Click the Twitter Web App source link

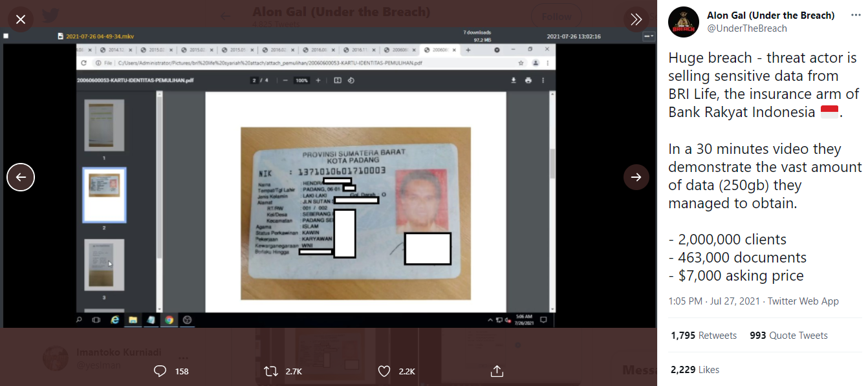coord(803,301)
